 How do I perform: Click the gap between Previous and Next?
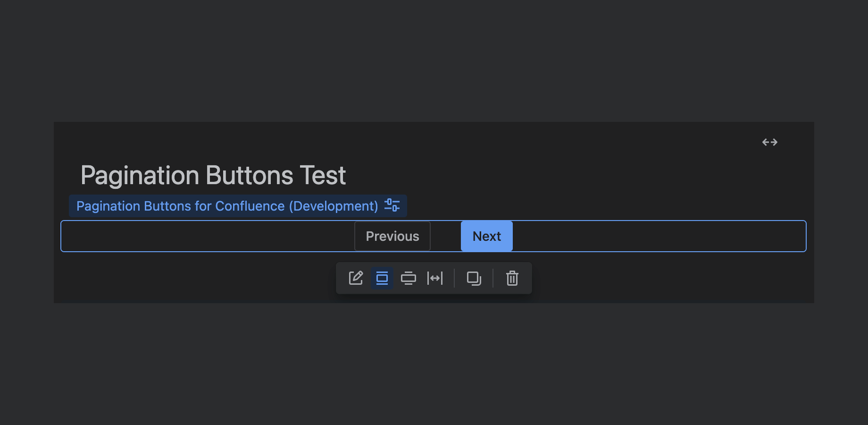coord(445,236)
